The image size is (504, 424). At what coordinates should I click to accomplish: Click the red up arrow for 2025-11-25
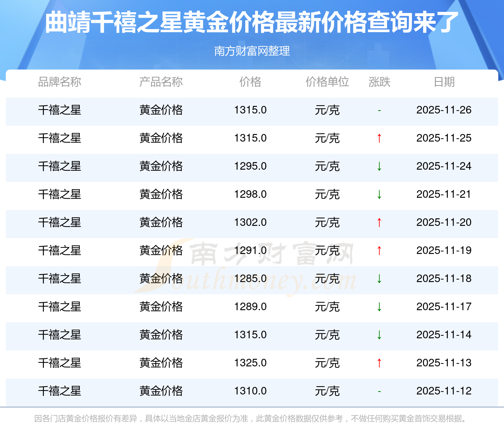point(379,138)
